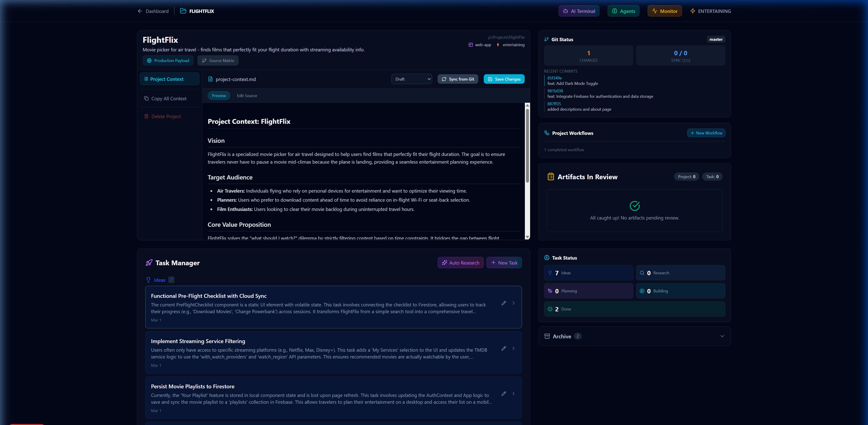Image resolution: width=868 pixels, height=425 pixels.
Task: Click the web-app tag icon
Action: (x=470, y=45)
